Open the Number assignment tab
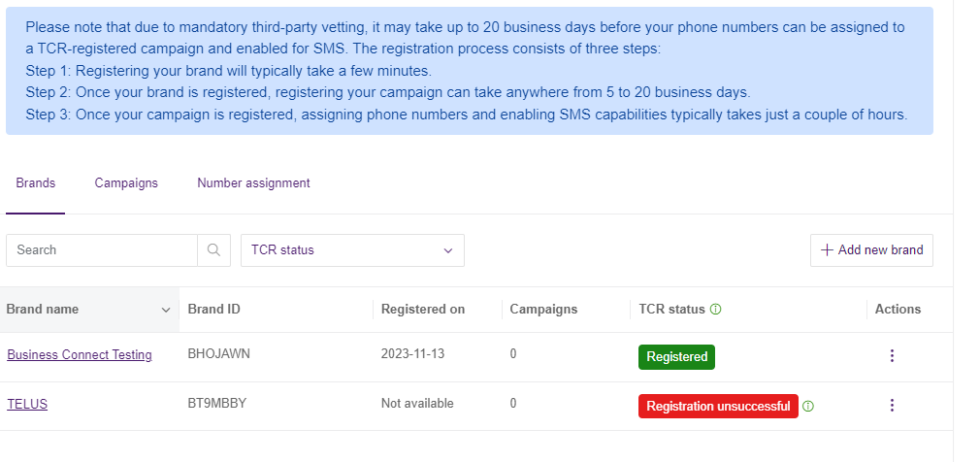This screenshot has width=980, height=462. 253,182
